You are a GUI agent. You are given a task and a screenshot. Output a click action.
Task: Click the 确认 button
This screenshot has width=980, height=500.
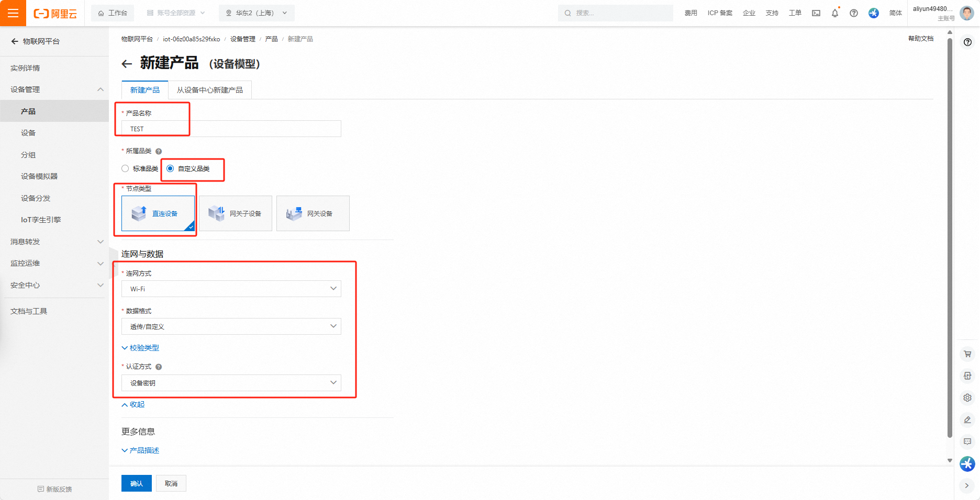(x=137, y=483)
